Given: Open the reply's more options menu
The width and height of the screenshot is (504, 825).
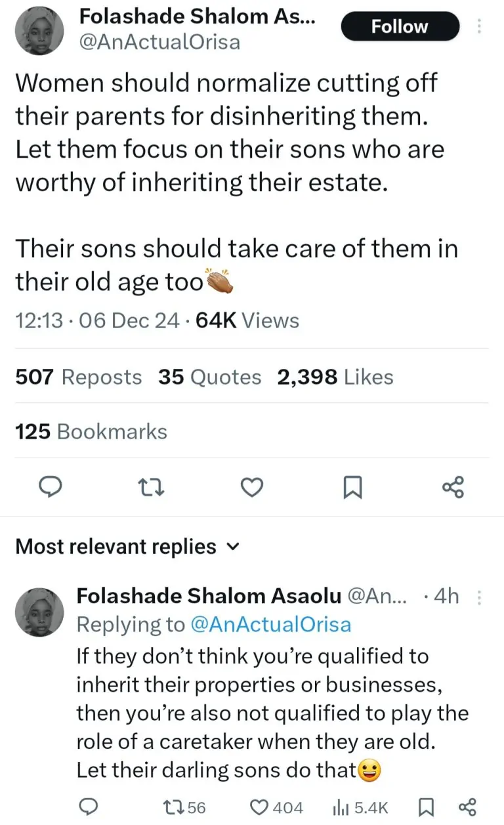Looking at the screenshot, I should [479, 597].
